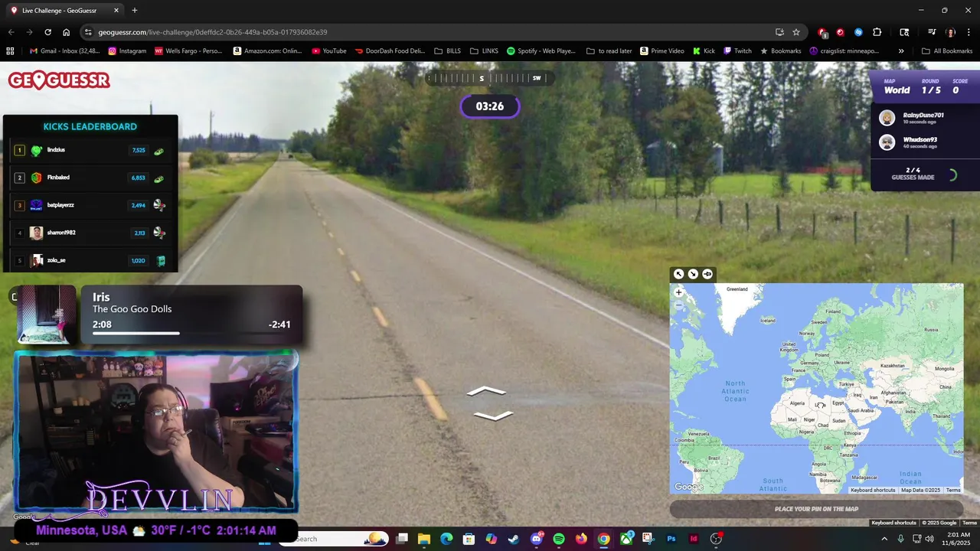
Task: Click the forward street view arrow
Action: pos(486,391)
